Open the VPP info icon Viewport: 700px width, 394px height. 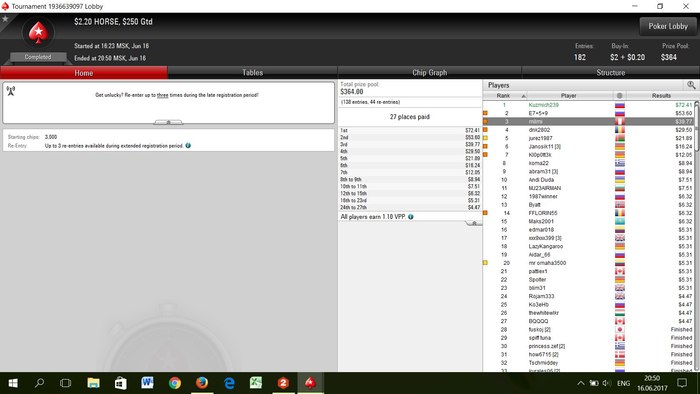(x=411, y=217)
